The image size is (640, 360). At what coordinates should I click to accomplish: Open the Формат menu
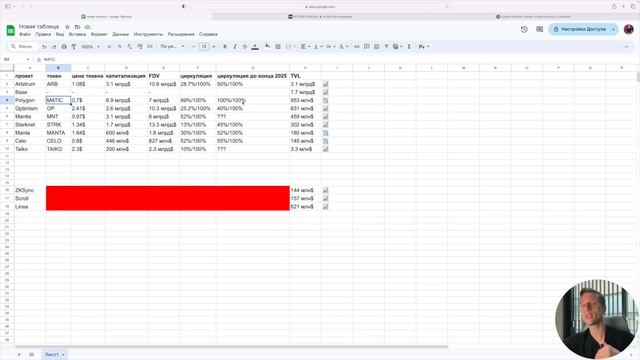tap(99, 34)
